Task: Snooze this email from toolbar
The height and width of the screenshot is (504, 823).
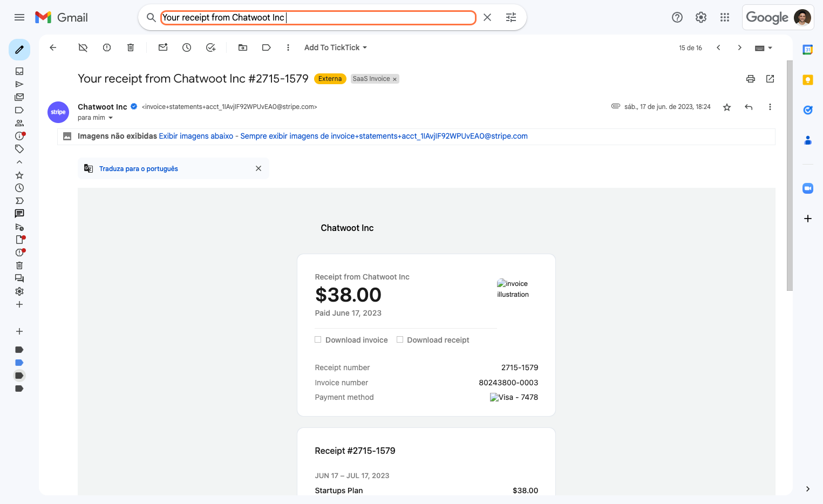Action: click(187, 47)
